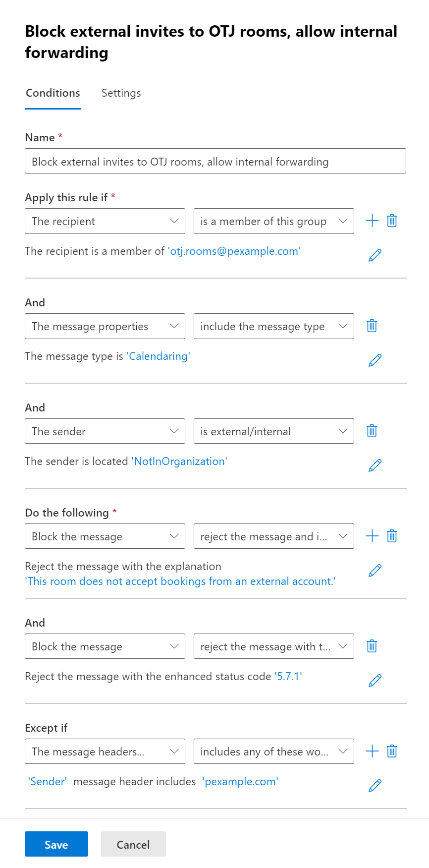Save the mail flow rule

click(x=56, y=844)
